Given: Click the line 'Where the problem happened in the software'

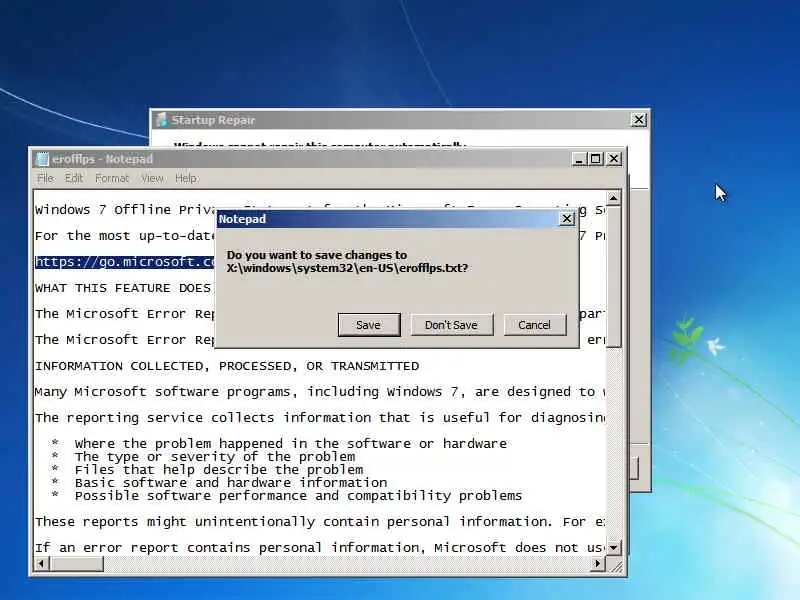Looking at the screenshot, I should click(x=291, y=444).
